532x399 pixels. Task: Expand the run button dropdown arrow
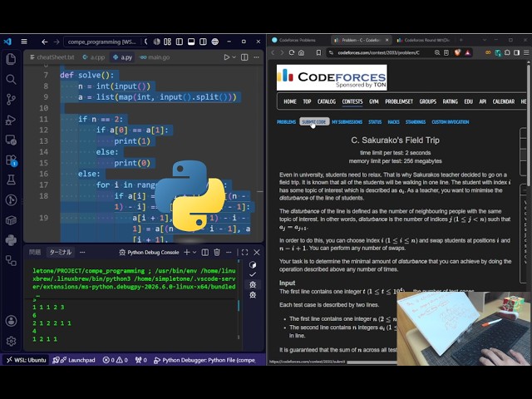(234, 57)
